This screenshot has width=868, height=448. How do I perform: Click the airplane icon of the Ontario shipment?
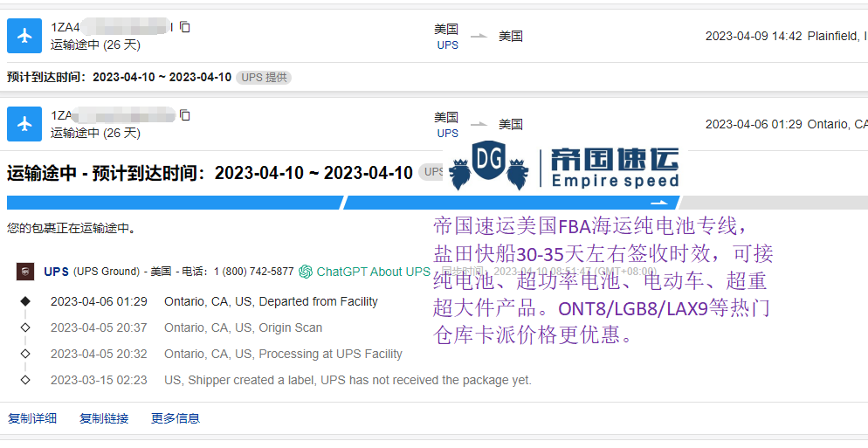click(24, 124)
